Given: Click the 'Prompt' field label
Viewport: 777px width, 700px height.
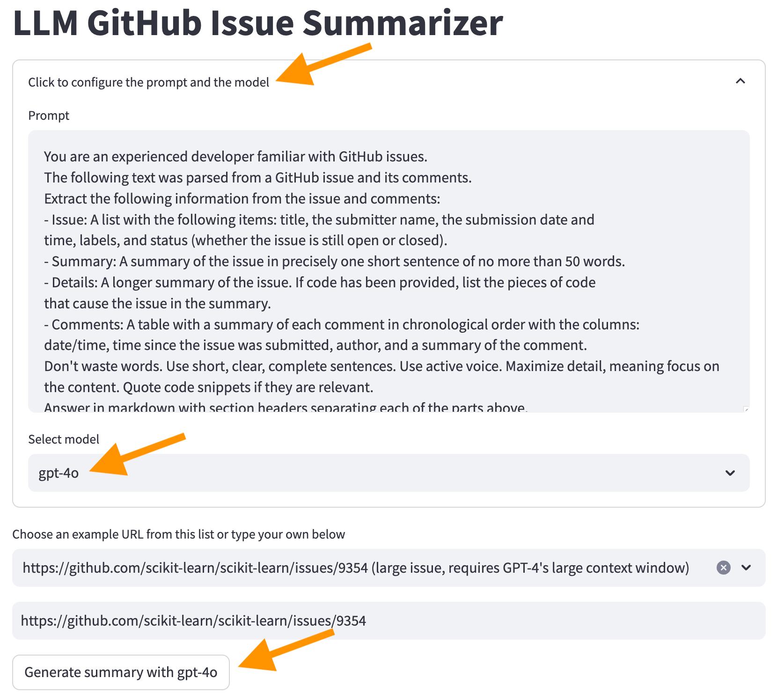Looking at the screenshot, I should [49, 116].
